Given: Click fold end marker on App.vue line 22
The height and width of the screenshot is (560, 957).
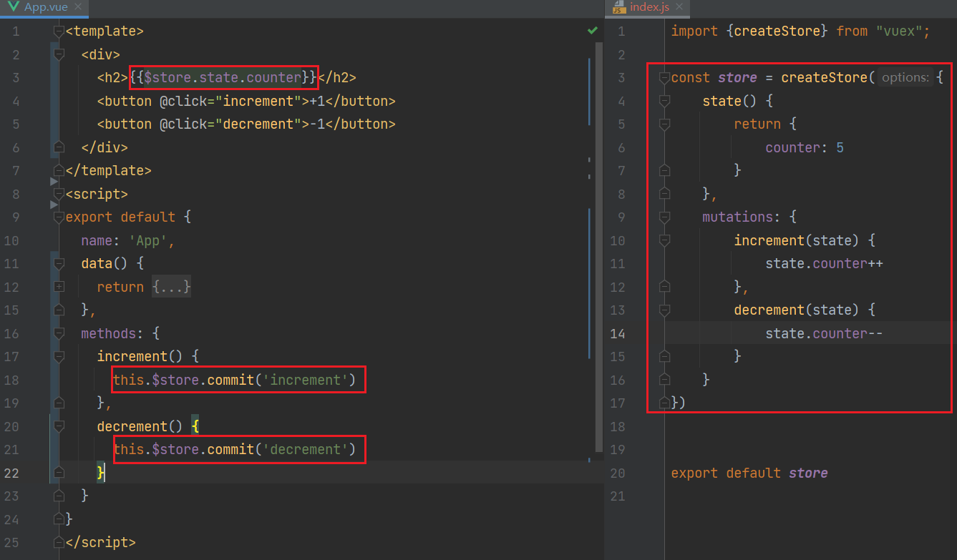Looking at the screenshot, I should point(59,473).
